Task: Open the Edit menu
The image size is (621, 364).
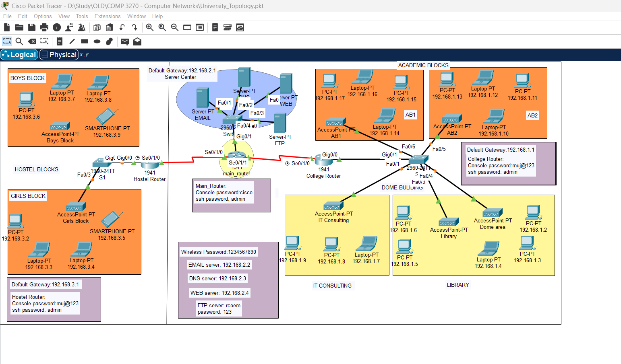Action: (23, 16)
